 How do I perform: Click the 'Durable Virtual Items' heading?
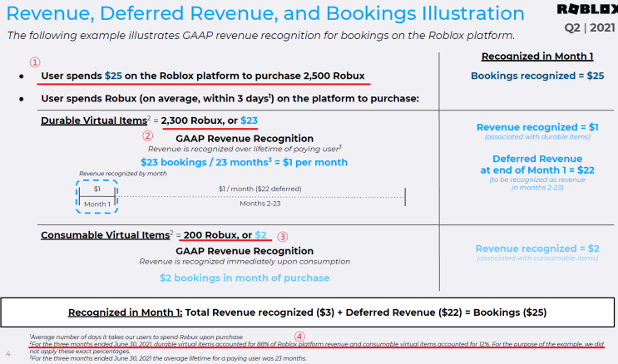[94, 121]
